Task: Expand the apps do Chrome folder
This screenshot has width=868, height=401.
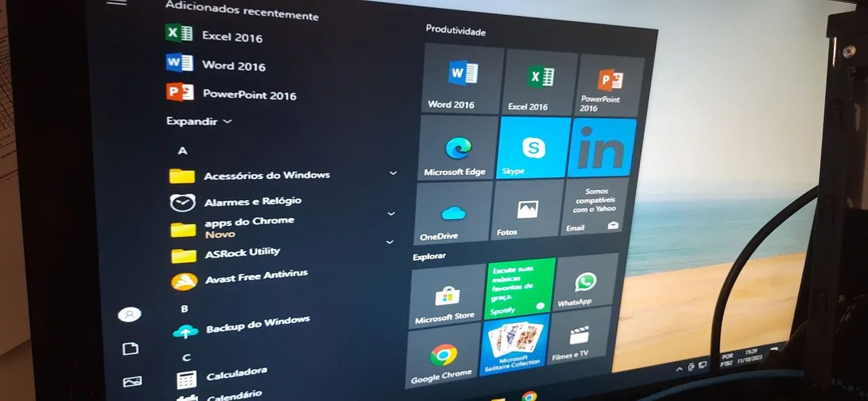Action: (391, 214)
